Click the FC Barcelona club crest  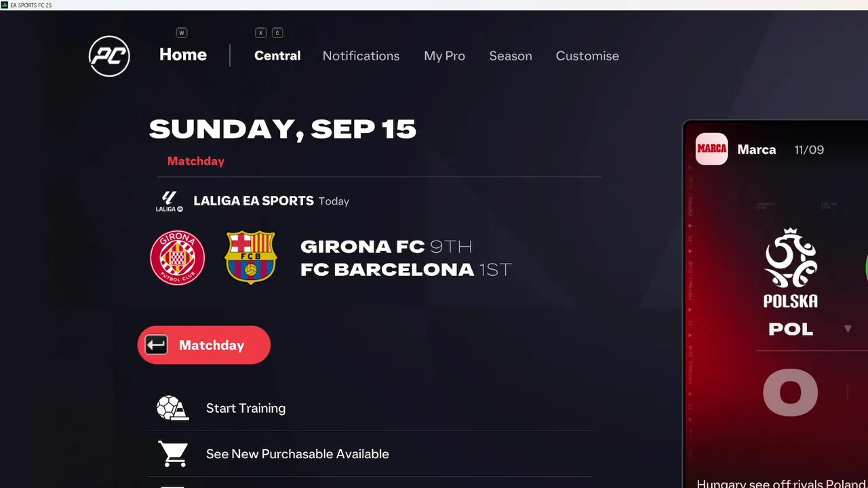[251, 258]
